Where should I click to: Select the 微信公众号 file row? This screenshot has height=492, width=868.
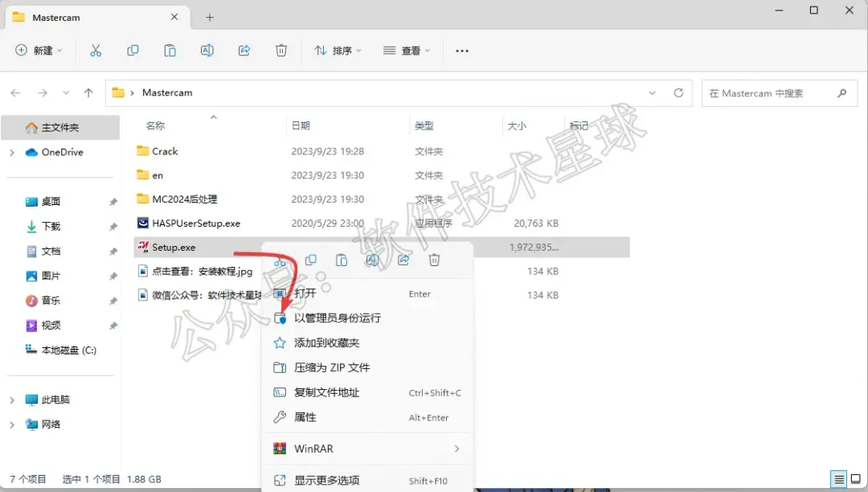coord(199,296)
